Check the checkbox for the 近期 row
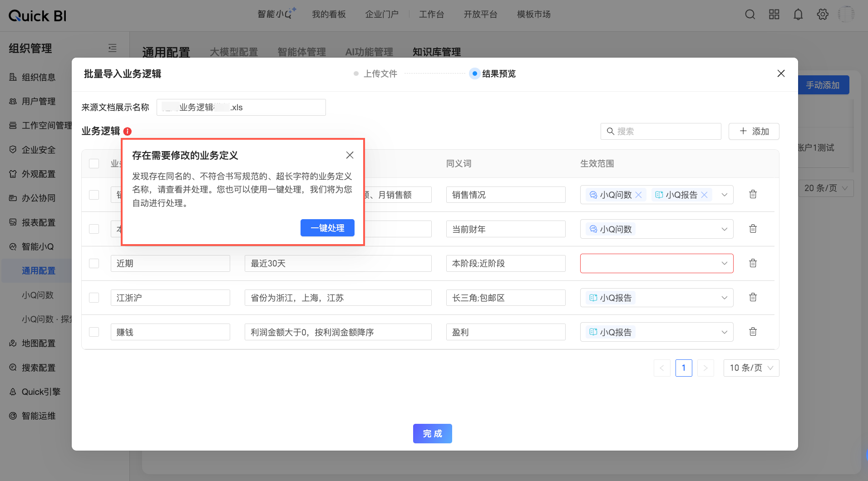Image resolution: width=868 pixels, height=481 pixels. (x=94, y=263)
